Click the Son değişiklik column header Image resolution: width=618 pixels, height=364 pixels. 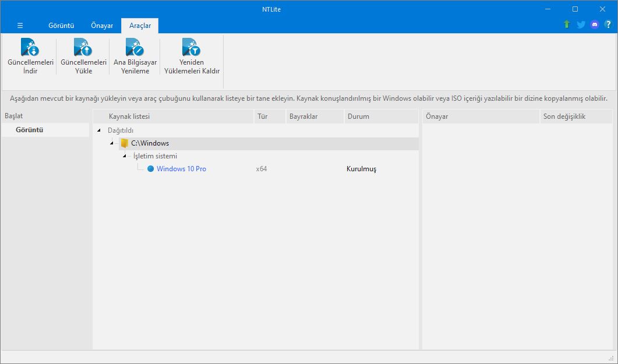(576, 116)
